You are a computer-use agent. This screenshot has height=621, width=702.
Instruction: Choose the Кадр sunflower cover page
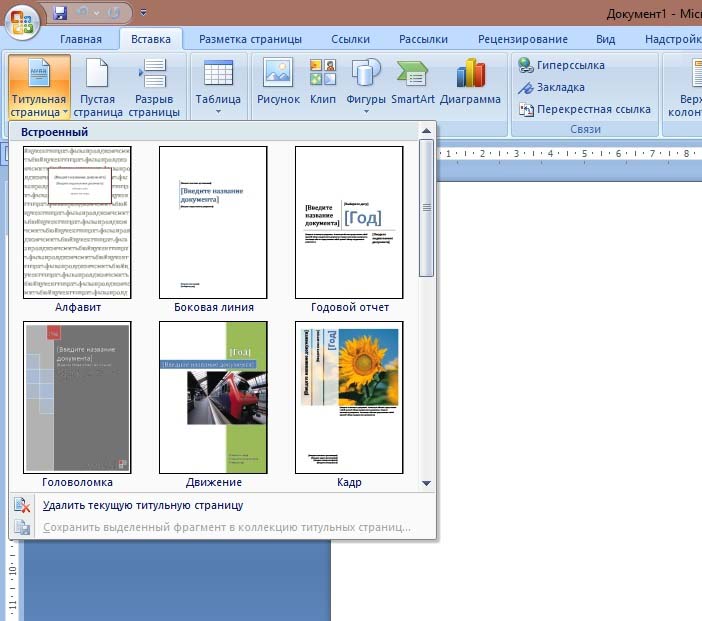(x=349, y=397)
